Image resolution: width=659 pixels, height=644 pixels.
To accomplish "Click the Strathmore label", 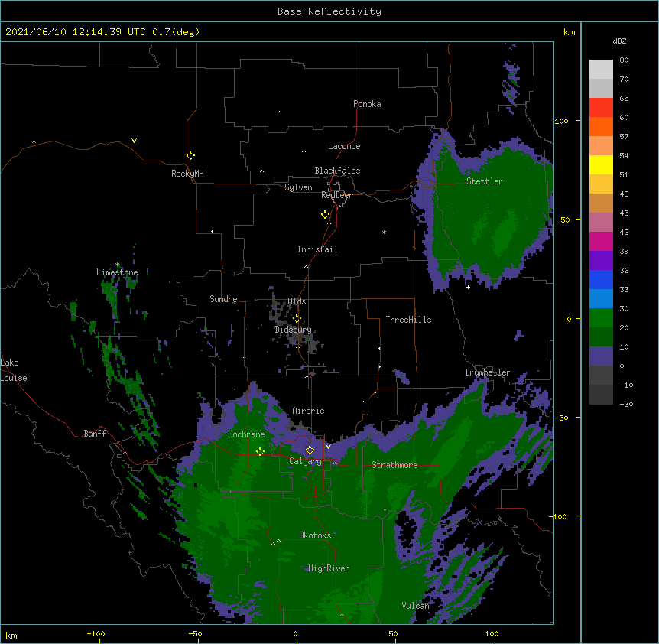I will click(x=394, y=465).
